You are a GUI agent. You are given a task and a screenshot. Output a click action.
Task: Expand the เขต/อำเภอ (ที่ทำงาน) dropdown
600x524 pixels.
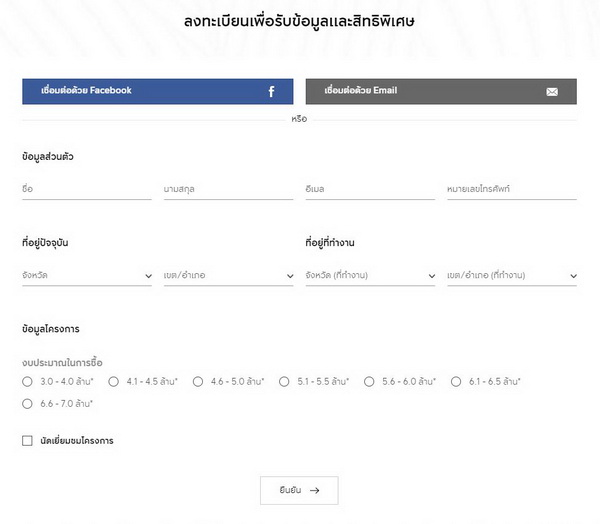coord(512,275)
